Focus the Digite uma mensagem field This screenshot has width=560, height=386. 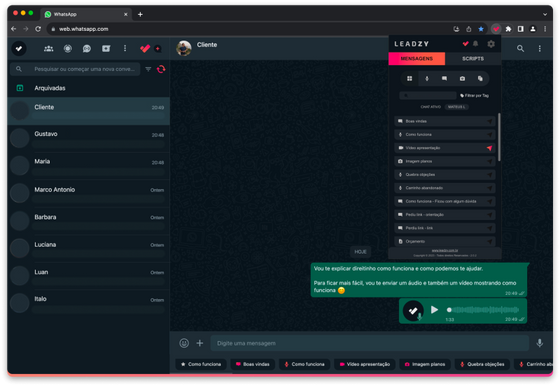tap(370, 343)
